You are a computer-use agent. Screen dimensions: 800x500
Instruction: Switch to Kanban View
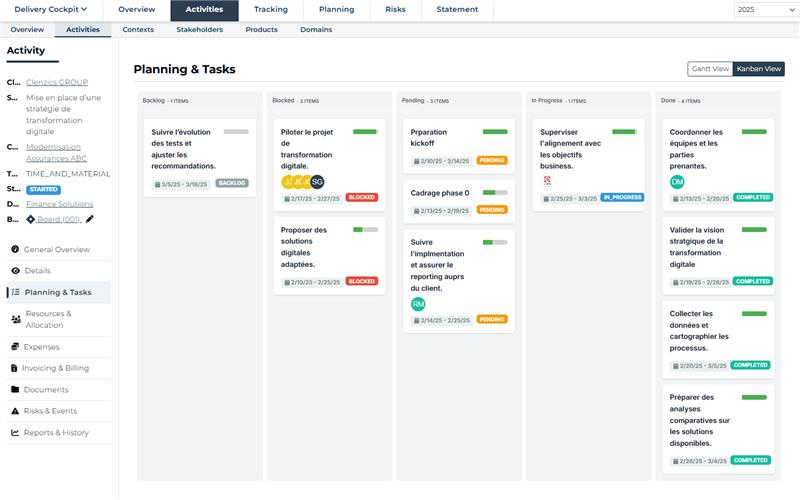759,68
